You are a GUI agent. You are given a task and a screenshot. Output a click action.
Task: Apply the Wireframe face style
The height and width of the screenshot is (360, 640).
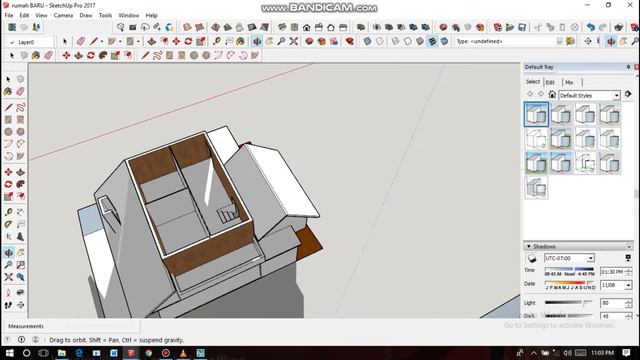(x=395, y=41)
